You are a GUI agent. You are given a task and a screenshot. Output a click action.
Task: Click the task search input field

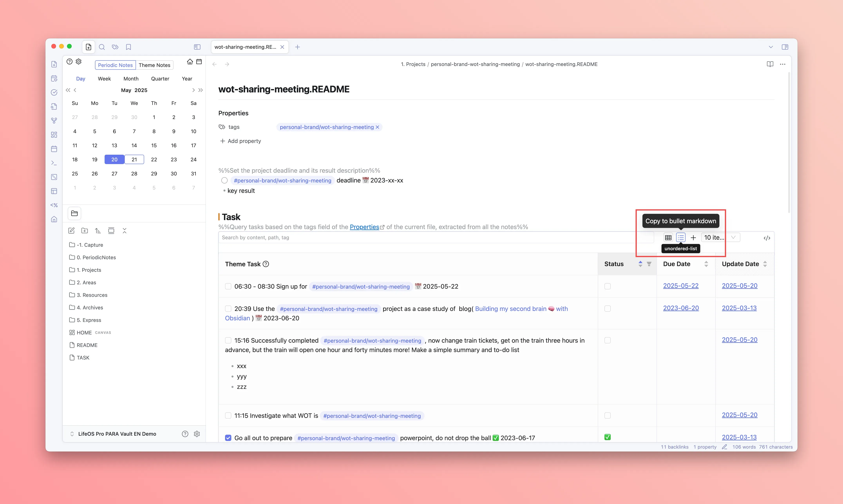pyautogui.click(x=435, y=237)
